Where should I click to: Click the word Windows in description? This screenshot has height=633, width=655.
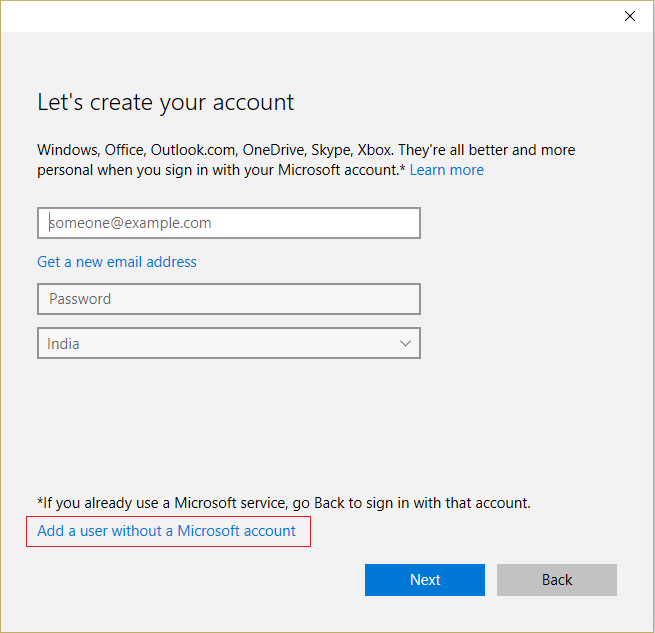click(68, 150)
